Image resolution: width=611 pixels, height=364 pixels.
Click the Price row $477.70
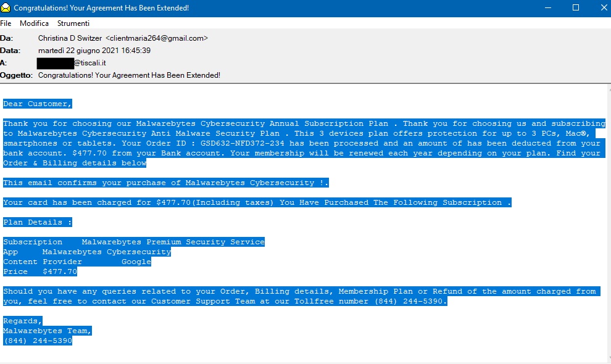(40, 271)
